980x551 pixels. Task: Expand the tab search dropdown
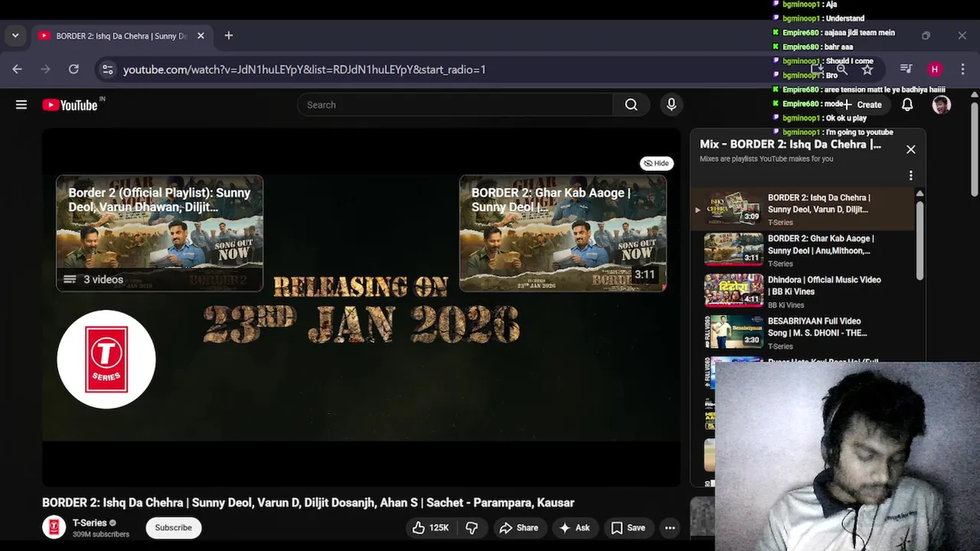pos(15,36)
